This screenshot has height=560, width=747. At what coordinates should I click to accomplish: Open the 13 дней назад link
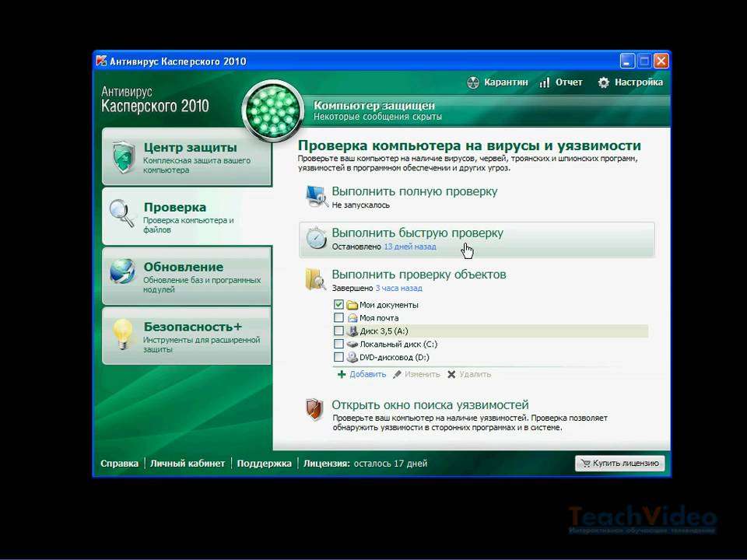(x=410, y=247)
